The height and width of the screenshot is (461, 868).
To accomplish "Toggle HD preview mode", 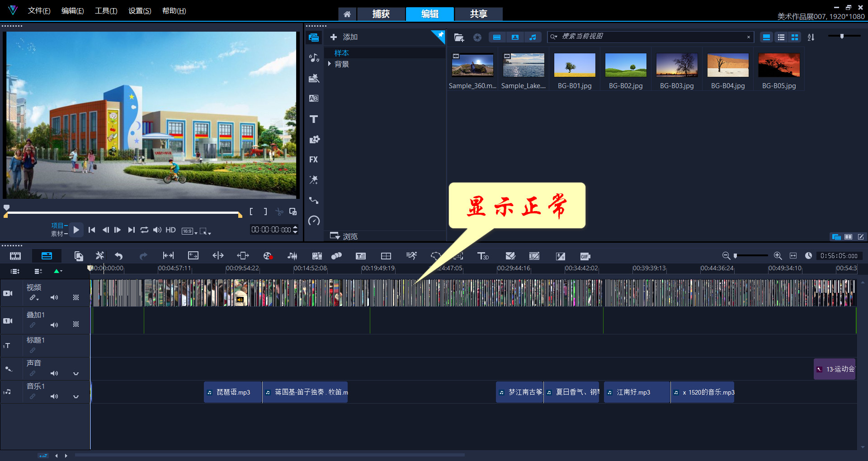I will (170, 230).
